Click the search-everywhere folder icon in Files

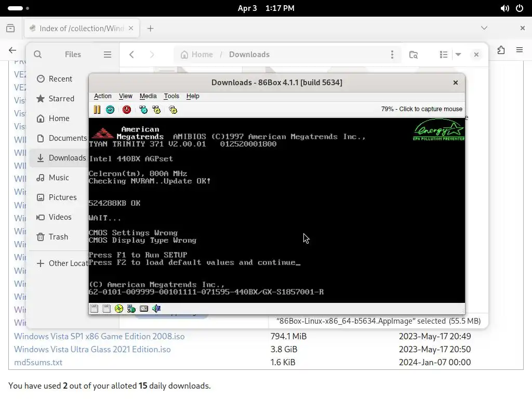[413, 54]
